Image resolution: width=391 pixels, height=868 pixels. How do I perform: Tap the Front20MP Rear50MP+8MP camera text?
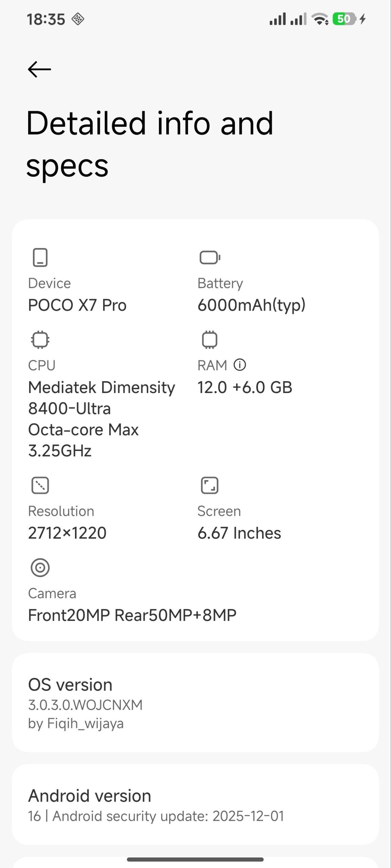132,615
